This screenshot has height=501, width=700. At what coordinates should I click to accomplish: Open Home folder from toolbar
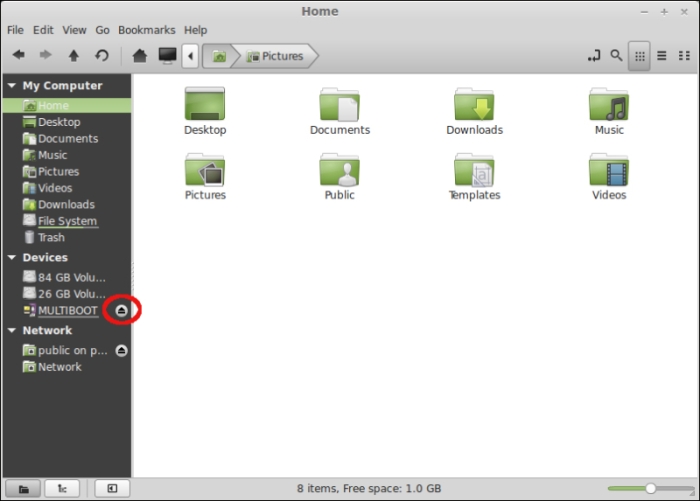(140, 55)
